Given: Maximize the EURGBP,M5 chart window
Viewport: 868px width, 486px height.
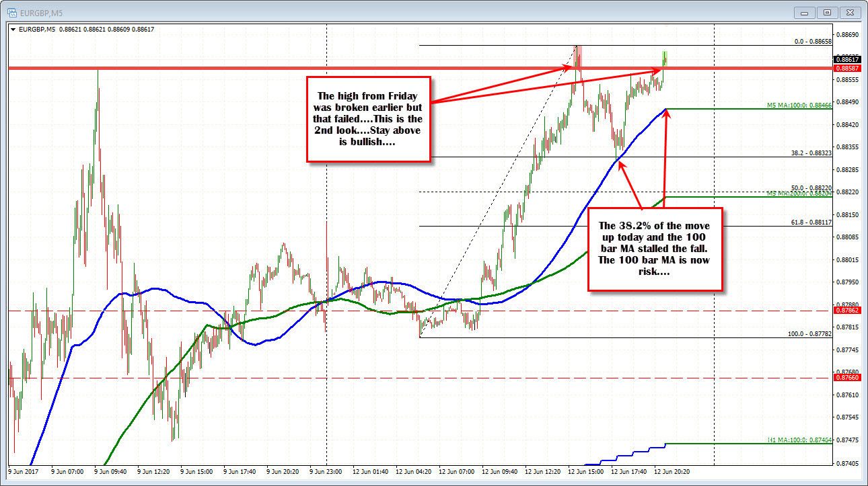Looking at the screenshot, I should point(827,12).
